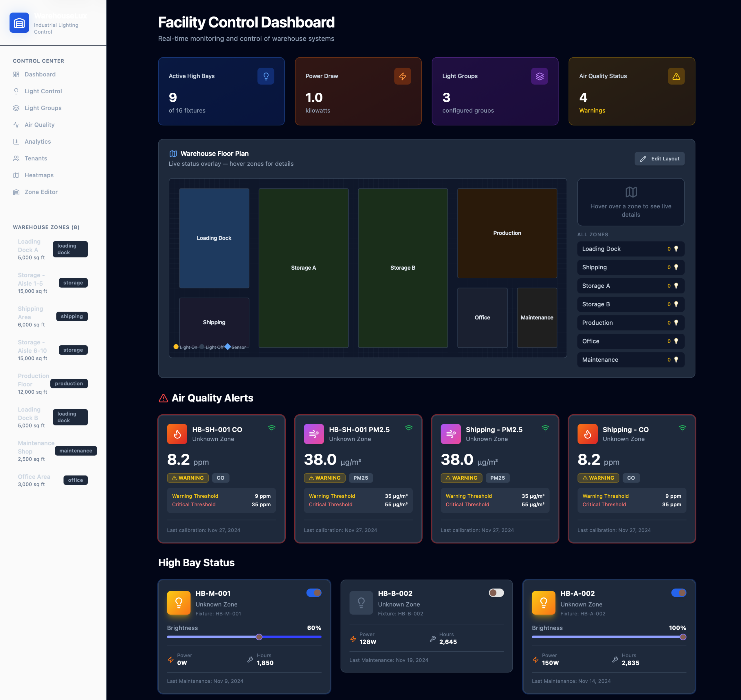Click the Edit Layout button
Viewport: 741px width, 700px height.
point(659,159)
